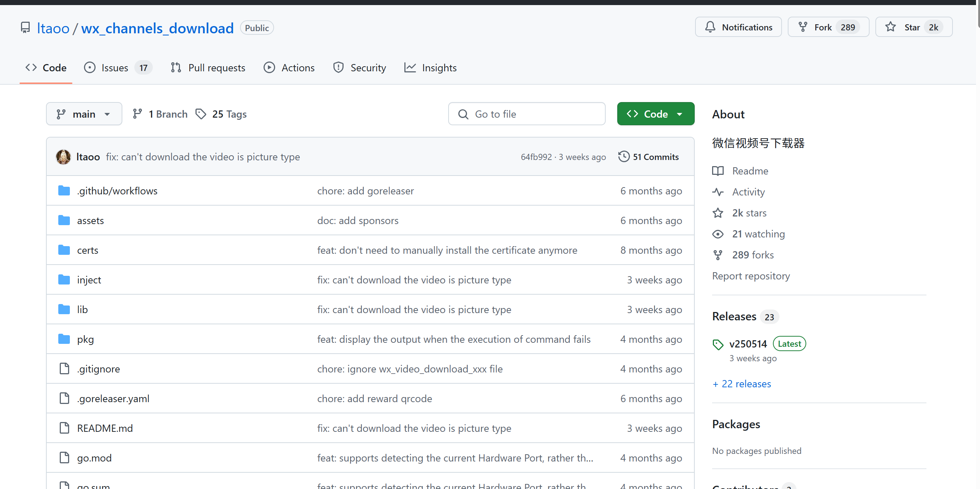Screen dimensions: 980x489
Task: Click the Readme book icon in About
Action: tap(718, 171)
